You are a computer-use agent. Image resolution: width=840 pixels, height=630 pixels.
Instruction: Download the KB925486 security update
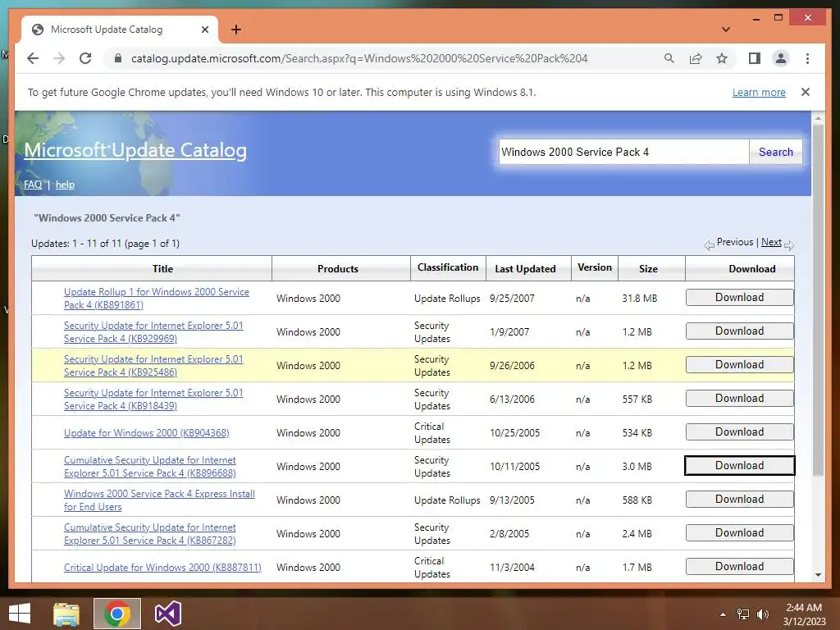click(x=739, y=365)
